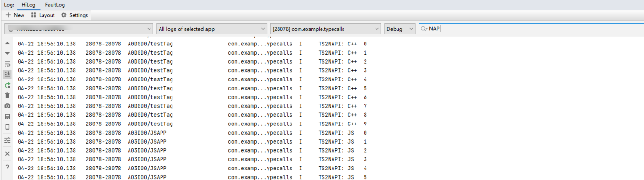Image resolution: width=644 pixels, height=180 pixels.
Task: Open the Debug log level dropdown
Action: [400, 29]
